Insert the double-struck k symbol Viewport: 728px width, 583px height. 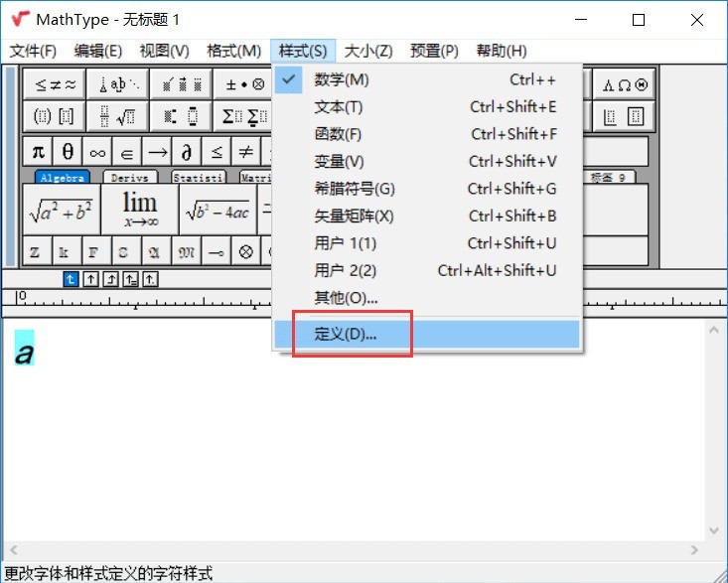(x=68, y=251)
